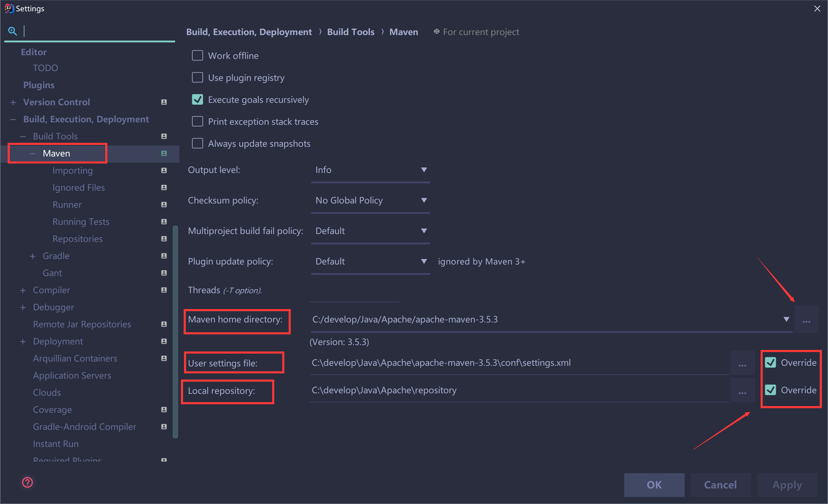Click the Apply button
The width and height of the screenshot is (828, 504).
coord(787,485)
